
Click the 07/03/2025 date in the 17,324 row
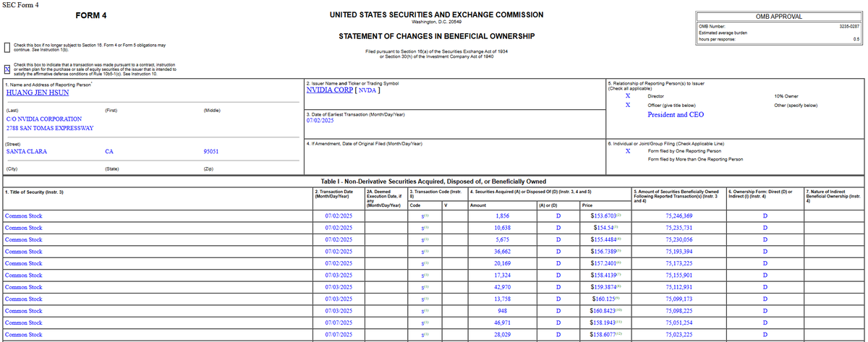tap(339, 275)
